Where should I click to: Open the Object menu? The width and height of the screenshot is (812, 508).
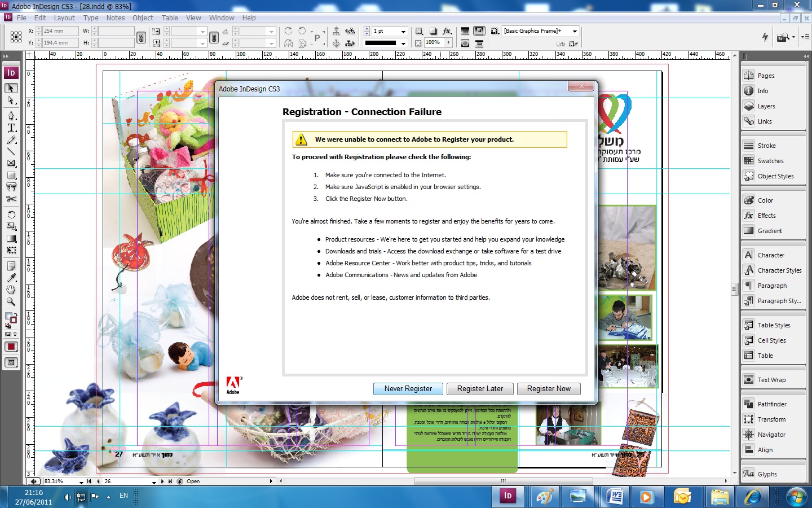(x=143, y=18)
